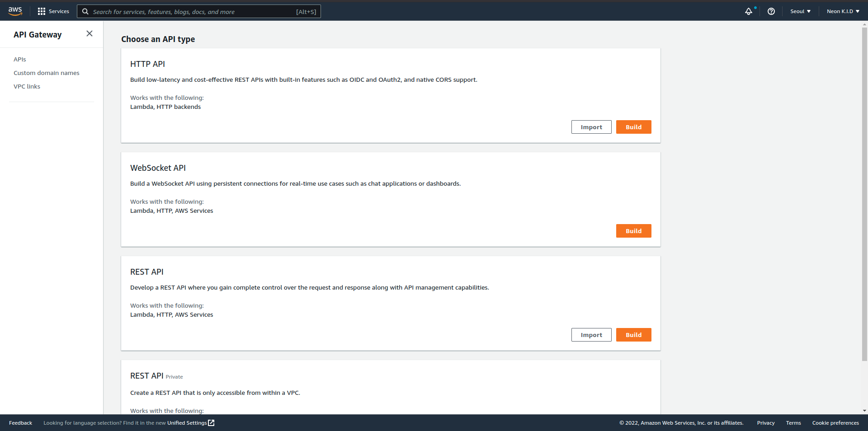Open the notifications bell

point(749,11)
